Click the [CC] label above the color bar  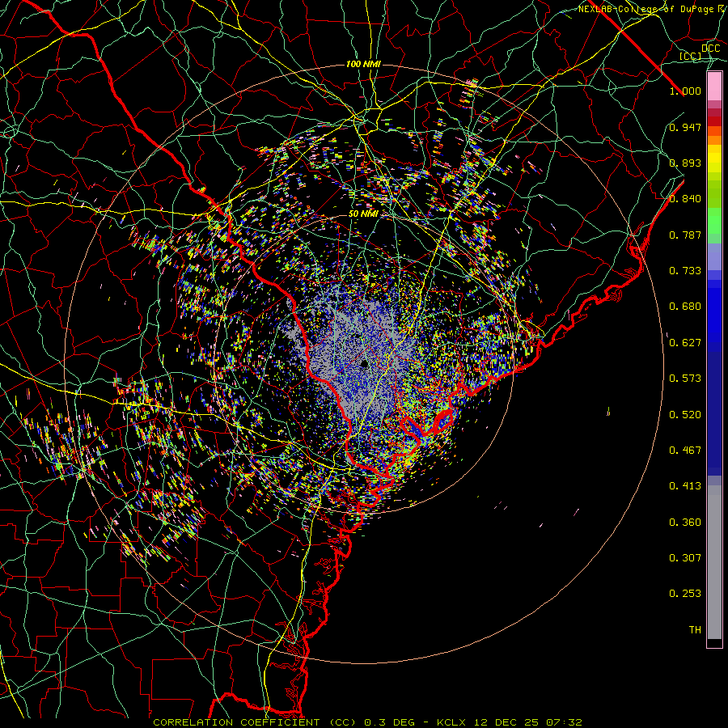point(691,56)
